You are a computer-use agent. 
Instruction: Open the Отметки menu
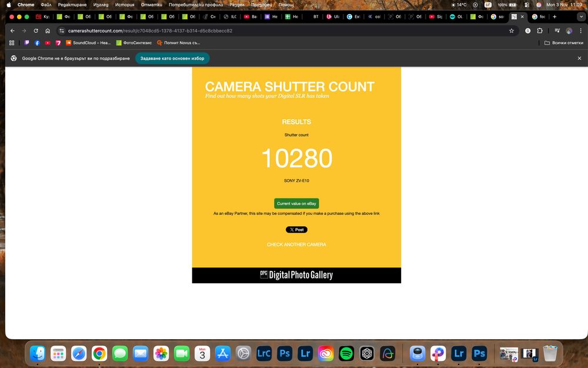pyautogui.click(x=152, y=5)
